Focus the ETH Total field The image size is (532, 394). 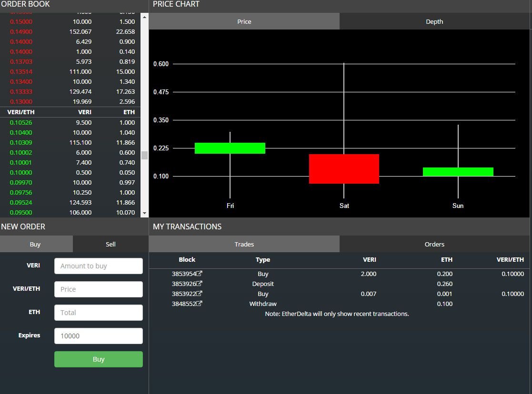(x=99, y=313)
